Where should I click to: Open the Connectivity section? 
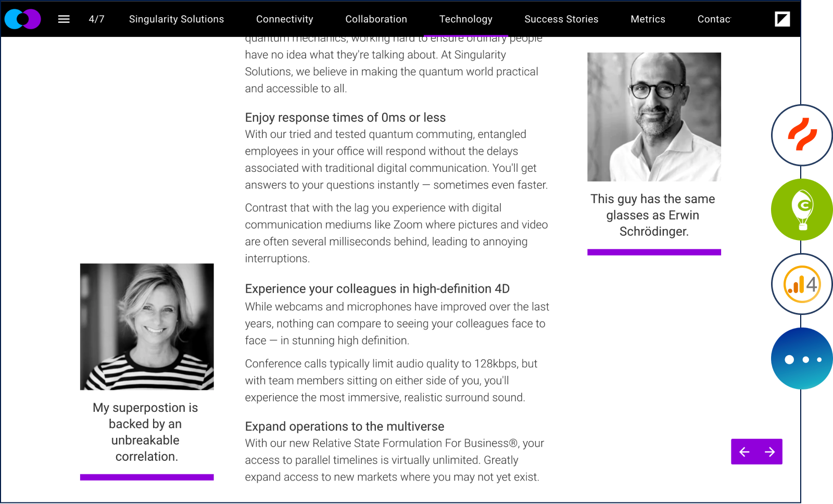[285, 19]
